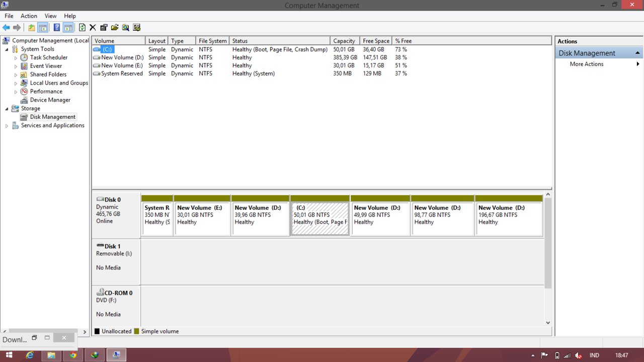Expand the Task Scheduler node arrow
Screen dimensions: 644x362
tap(16, 58)
